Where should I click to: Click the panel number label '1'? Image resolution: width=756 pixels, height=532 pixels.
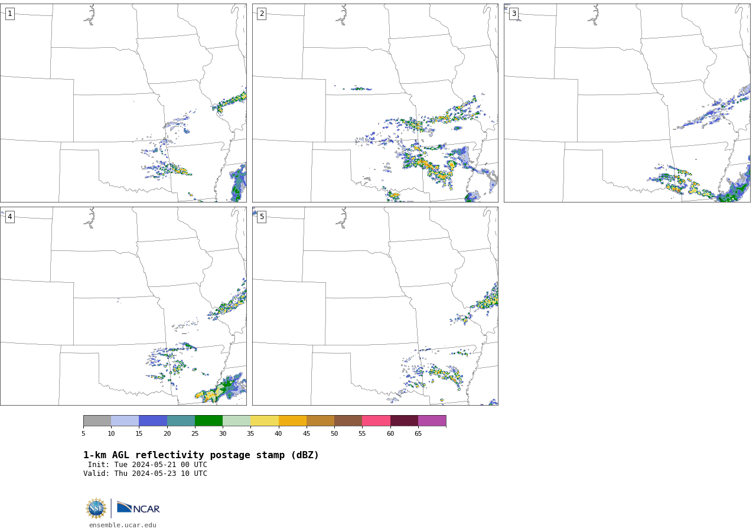(x=9, y=14)
